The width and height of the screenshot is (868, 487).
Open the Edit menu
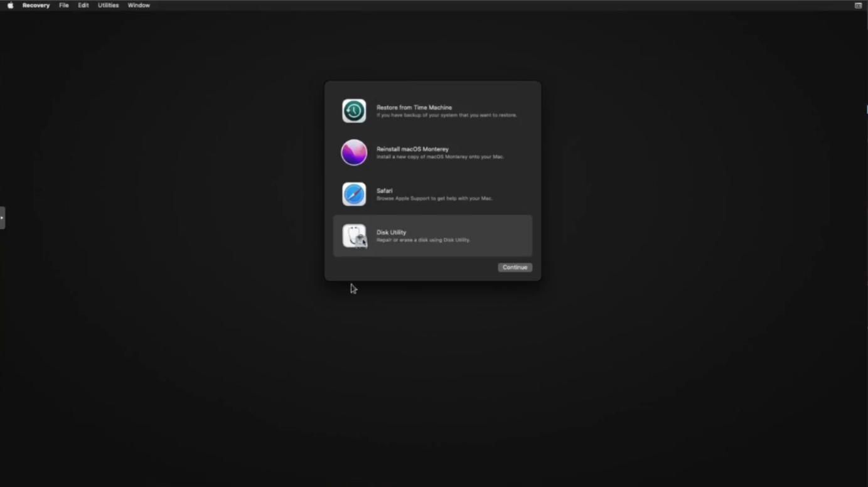pyautogui.click(x=83, y=5)
